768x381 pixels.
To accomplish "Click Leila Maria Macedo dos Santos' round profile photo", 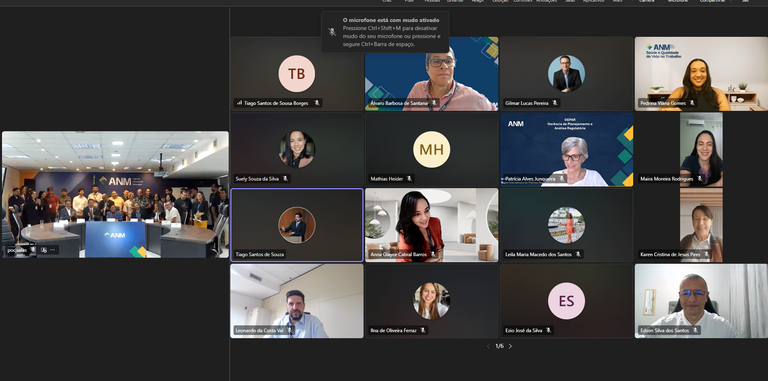I will 566,225.
